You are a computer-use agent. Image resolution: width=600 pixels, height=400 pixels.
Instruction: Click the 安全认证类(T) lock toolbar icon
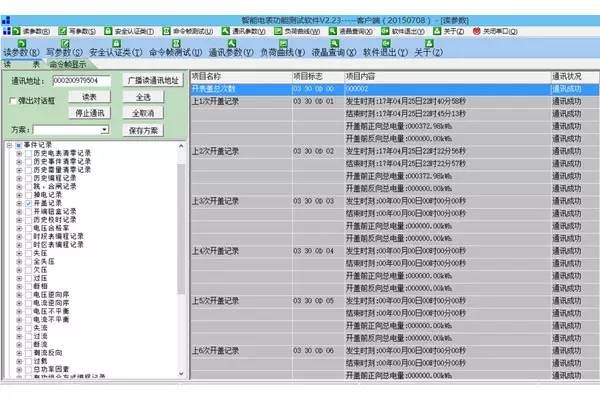click(x=117, y=44)
